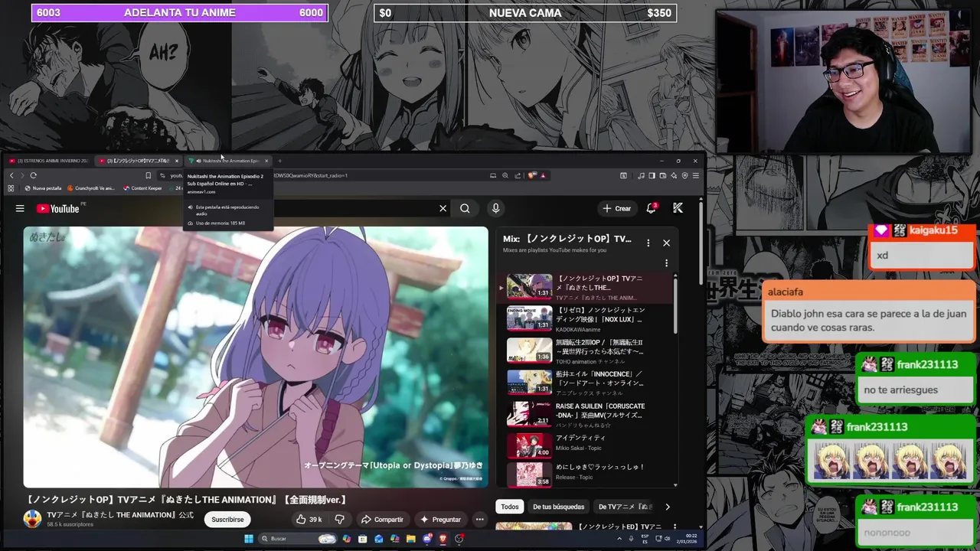Image resolution: width=980 pixels, height=551 pixels.
Task: Switch to ESTRENOS ANIME INVIERNO browser tab
Action: (48, 161)
